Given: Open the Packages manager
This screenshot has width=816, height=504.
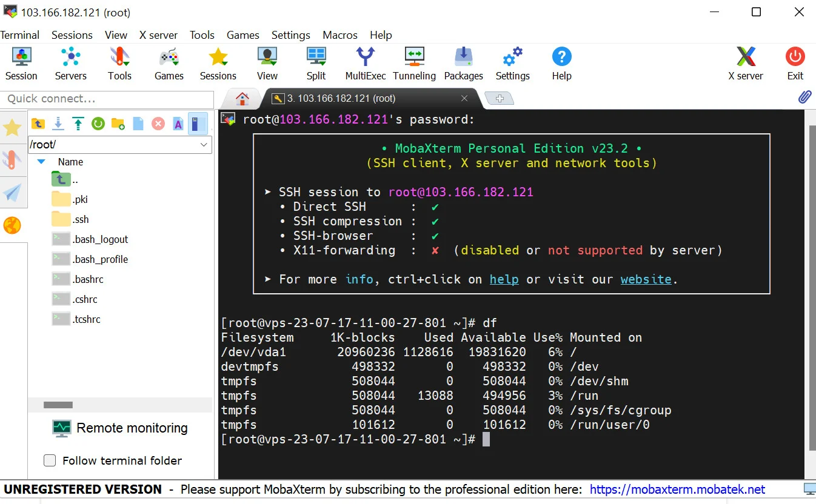Looking at the screenshot, I should click(463, 62).
